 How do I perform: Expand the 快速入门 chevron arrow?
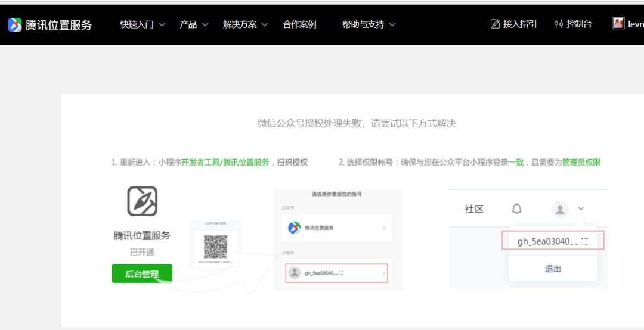(x=162, y=24)
